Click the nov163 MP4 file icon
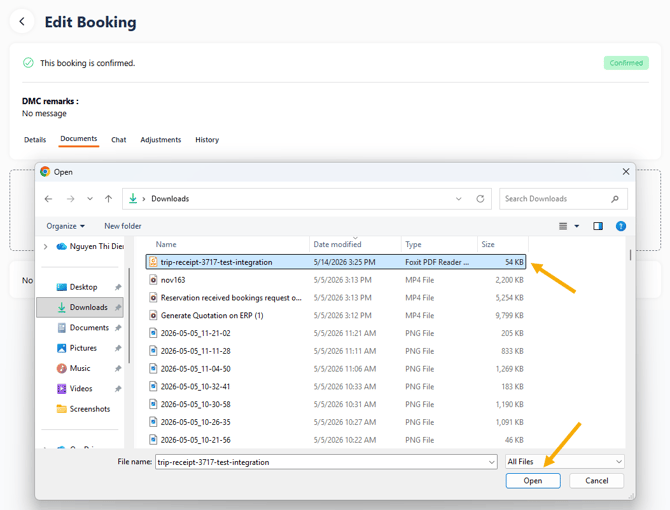This screenshot has width=670, height=510. pyautogui.click(x=153, y=280)
